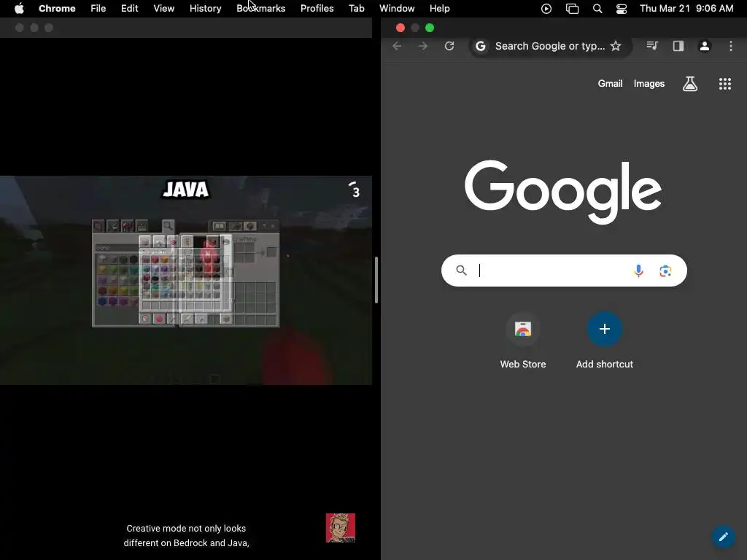Image resolution: width=747 pixels, height=560 pixels.
Task: Click the caption text about Creative mode
Action: click(186, 536)
